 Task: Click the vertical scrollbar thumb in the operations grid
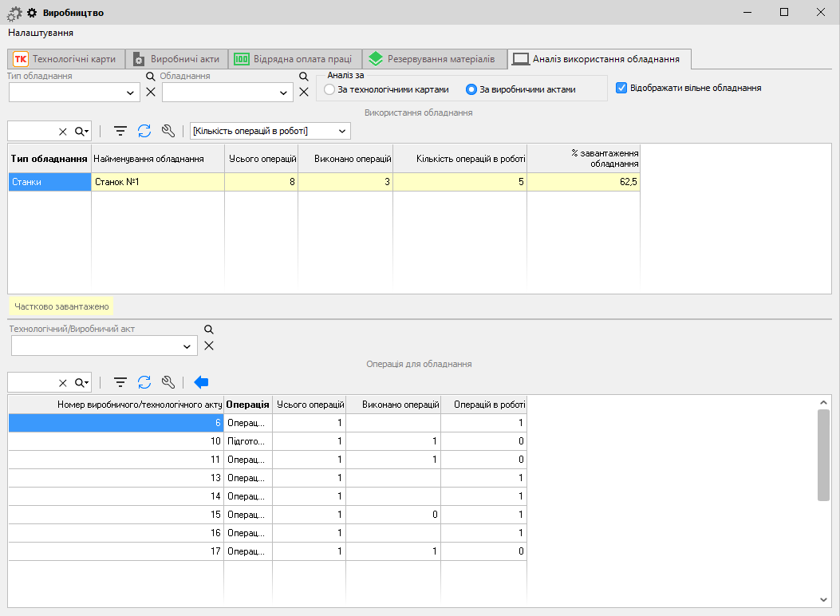coord(823,456)
